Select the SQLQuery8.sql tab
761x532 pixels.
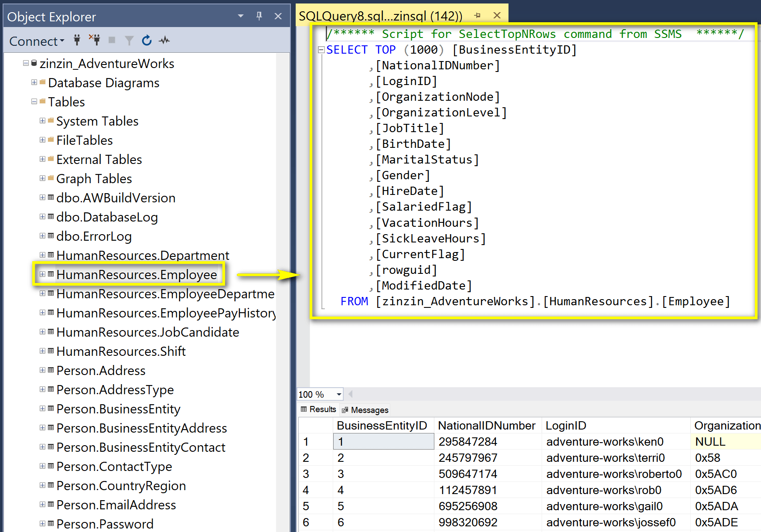(x=380, y=16)
